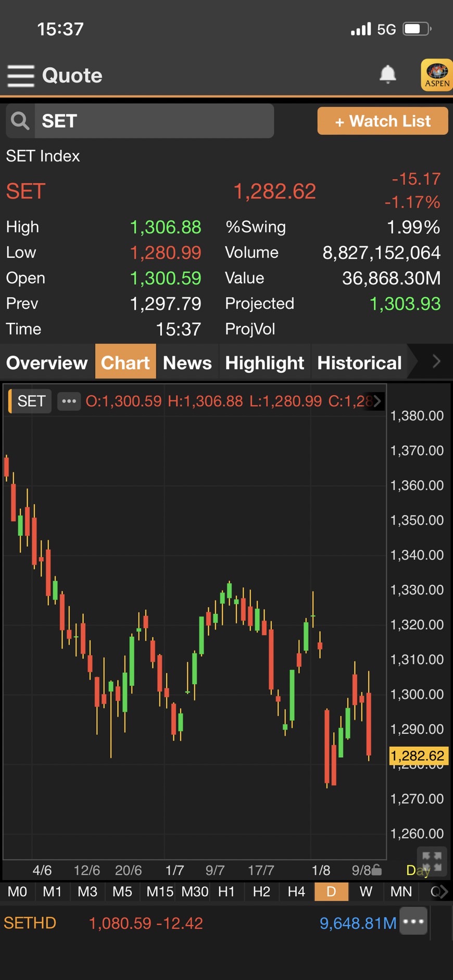Select monthly MN timeframe

click(x=401, y=891)
